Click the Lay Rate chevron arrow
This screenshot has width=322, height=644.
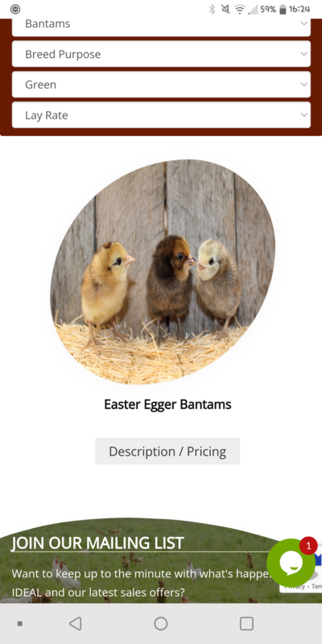pos(303,115)
